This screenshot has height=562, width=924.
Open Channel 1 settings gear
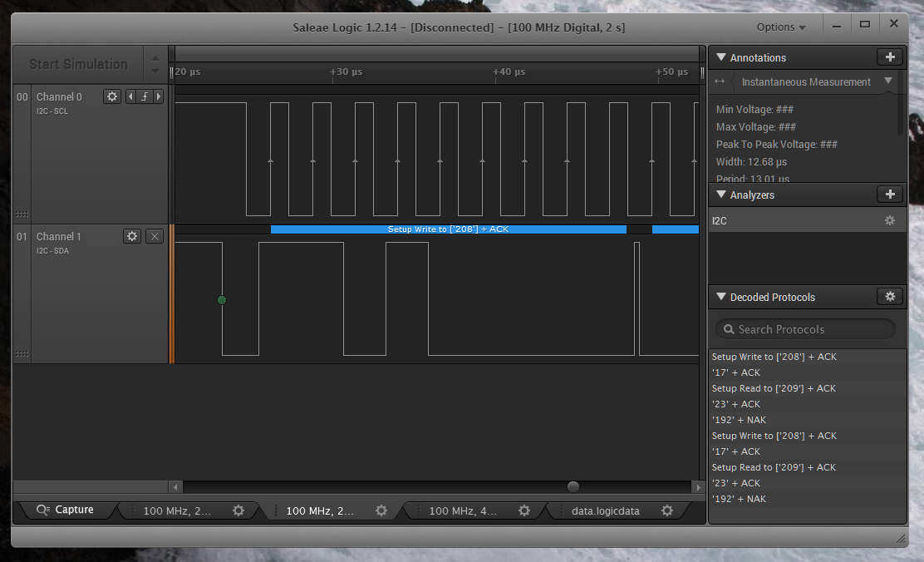pyautogui.click(x=132, y=236)
